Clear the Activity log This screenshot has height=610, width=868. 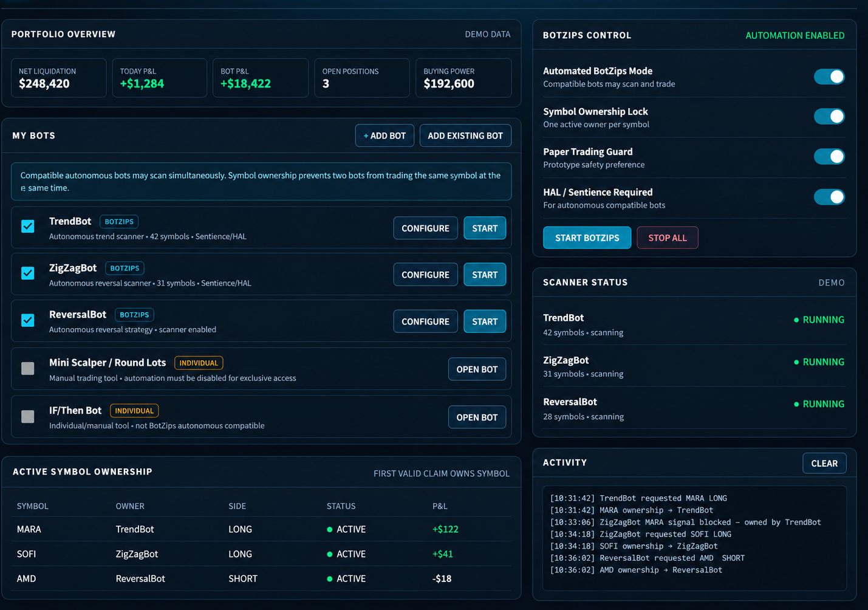click(x=824, y=463)
